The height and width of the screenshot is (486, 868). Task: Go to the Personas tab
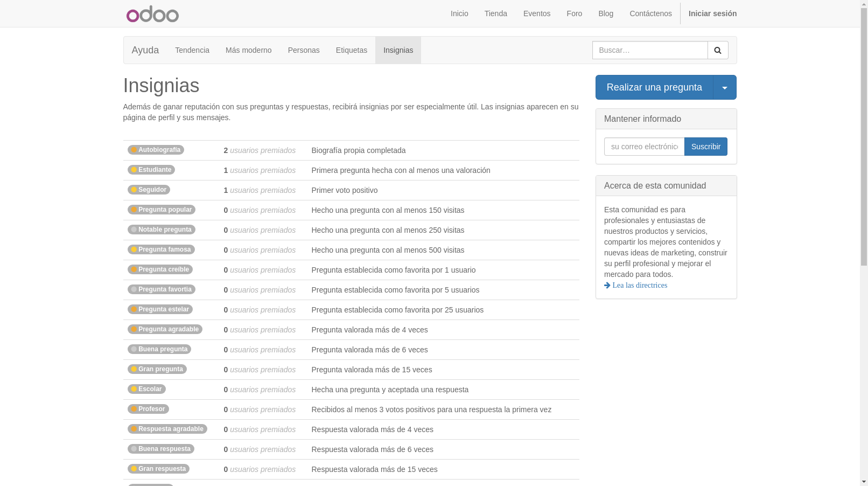coord(303,50)
